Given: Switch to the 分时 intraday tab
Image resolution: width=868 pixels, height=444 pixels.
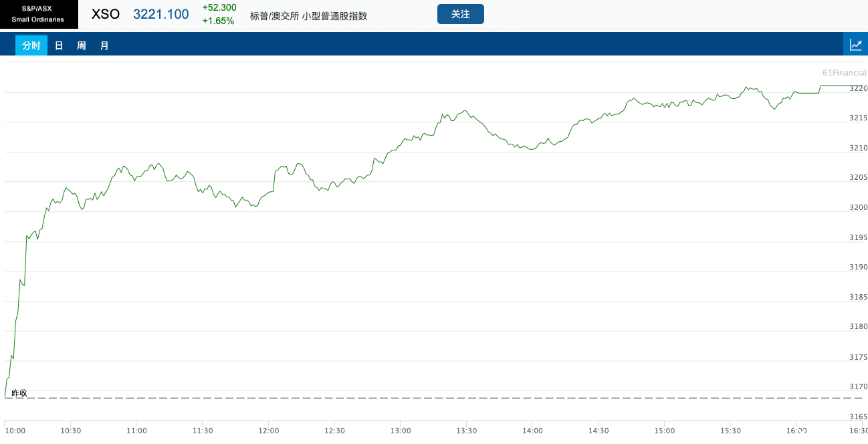Looking at the screenshot, I should [x=31, y=45].
